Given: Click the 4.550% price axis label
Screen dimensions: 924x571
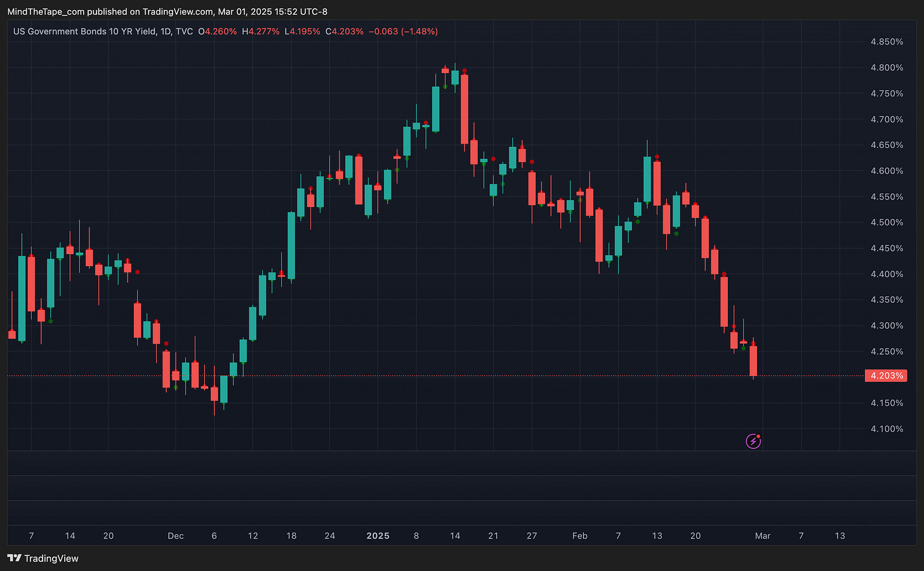Looking at the screenshot, I should [x=887, y=197].
